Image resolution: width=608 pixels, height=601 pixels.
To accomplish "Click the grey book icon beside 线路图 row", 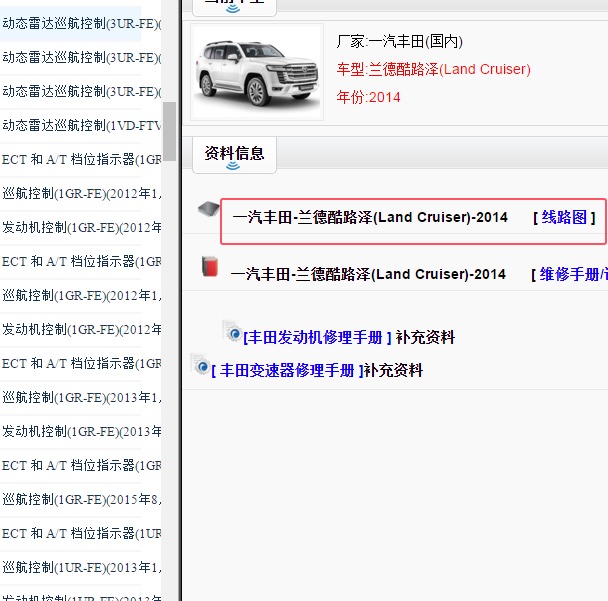I will 209,210.
